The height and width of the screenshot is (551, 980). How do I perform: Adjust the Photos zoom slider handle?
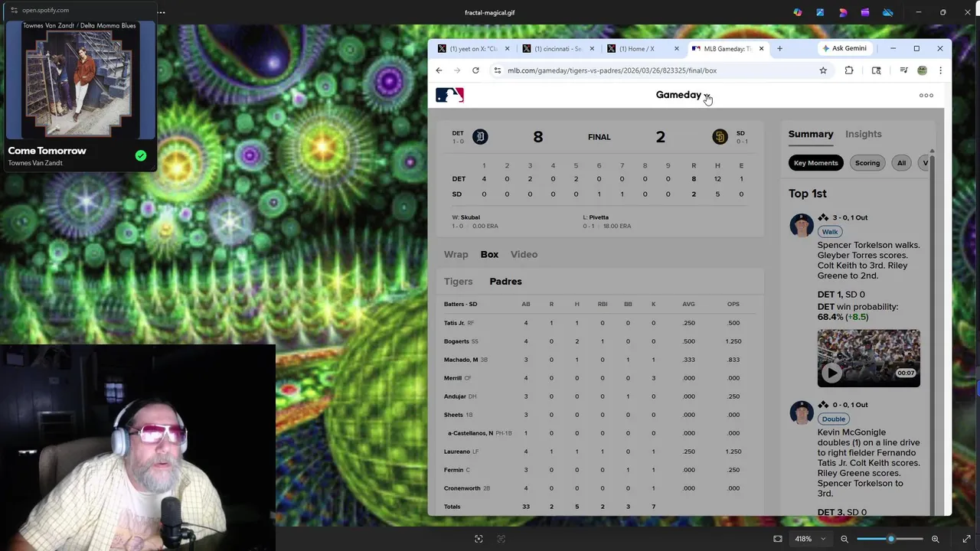[x=890, y=539]
